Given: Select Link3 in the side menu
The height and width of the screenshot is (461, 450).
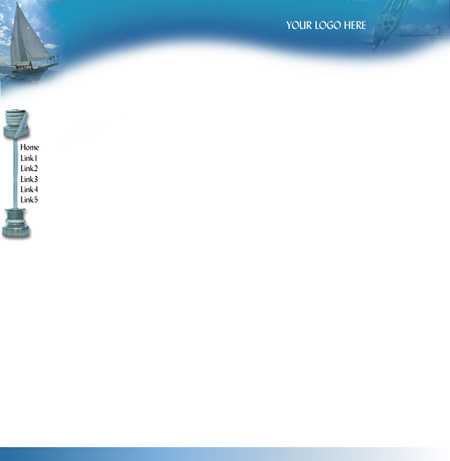Looking at the screenshot, I should coord(29,179).
